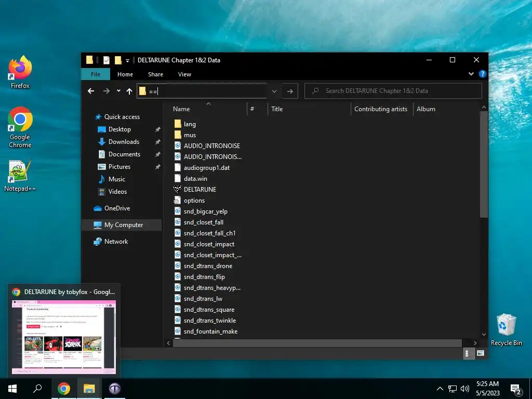Open Desktop in navigation pane

coord(114,129)
